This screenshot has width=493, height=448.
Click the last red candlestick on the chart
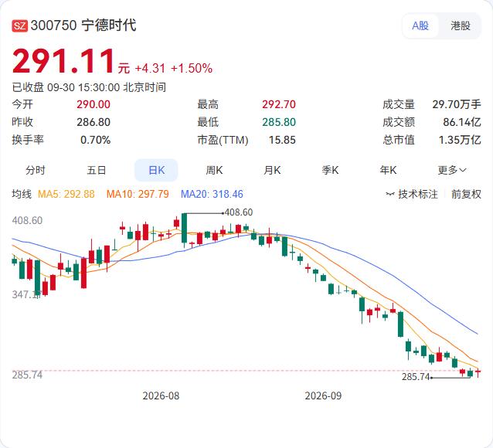[478, 372]
